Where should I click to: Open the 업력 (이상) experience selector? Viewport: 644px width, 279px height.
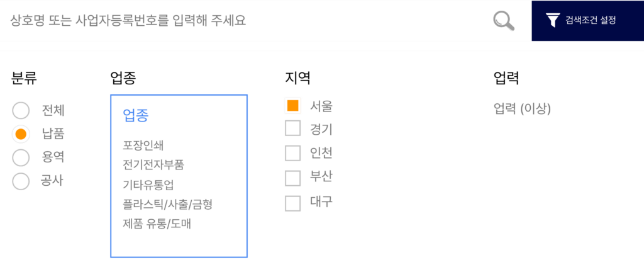tap(522, 110)
